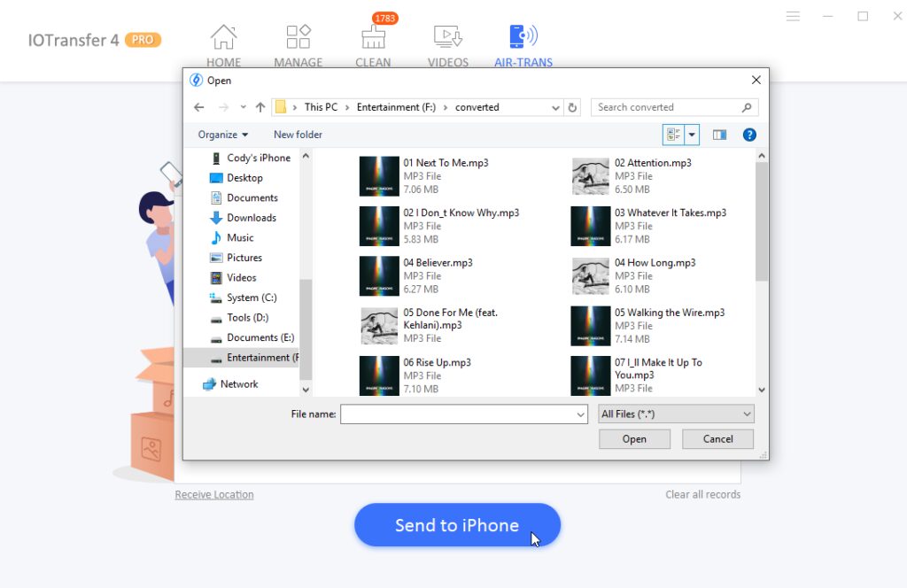
Task: Open Documents (E:) drive
Action: coord(252,337)
